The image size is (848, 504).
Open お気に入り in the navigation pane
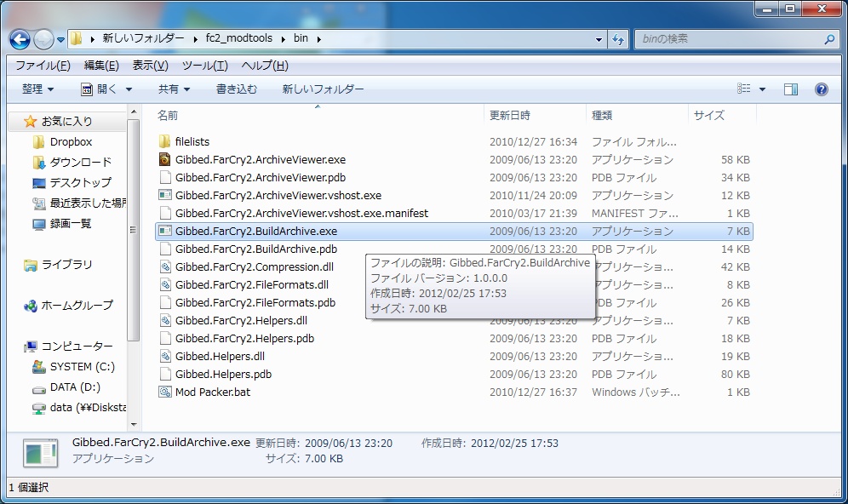click(66, 121)
